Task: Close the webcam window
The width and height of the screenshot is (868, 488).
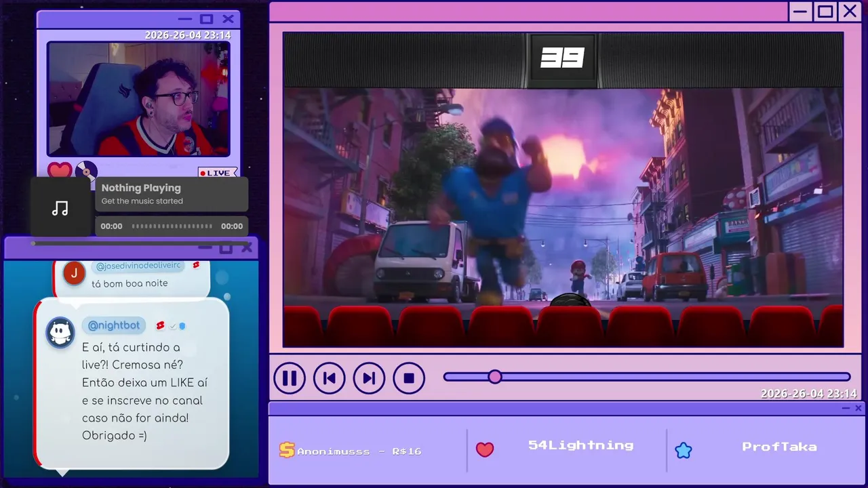Action: pyautogui.click(x=228, y=19)
